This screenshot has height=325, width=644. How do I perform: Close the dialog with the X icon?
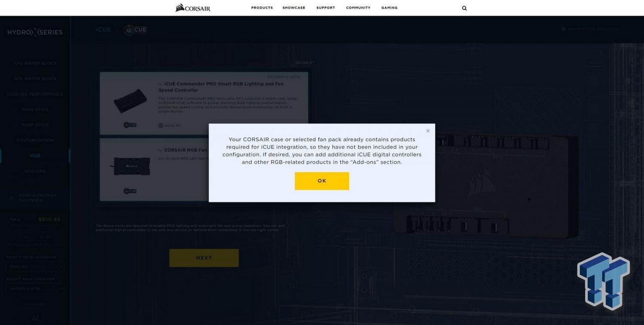pos(428,131)
